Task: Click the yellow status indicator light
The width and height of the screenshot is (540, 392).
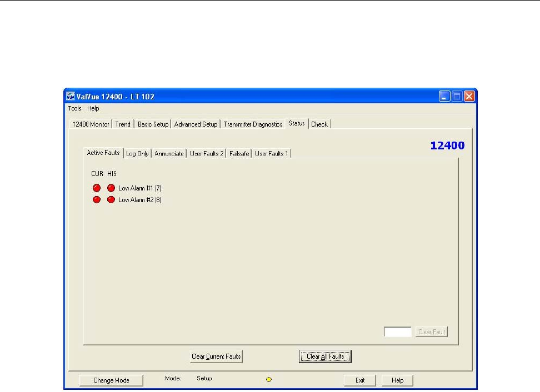Action: click(x=269, y=379)
